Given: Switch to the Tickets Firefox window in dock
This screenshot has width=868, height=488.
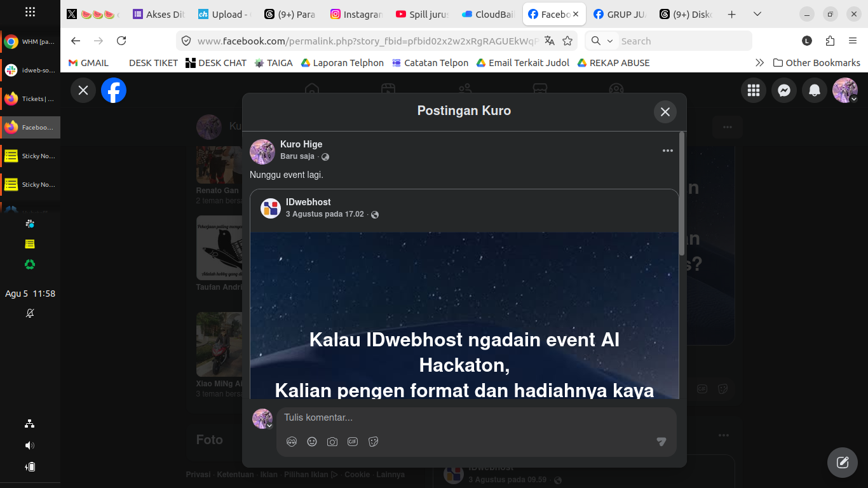Looking at the screenshot, I should click(31, 98).
